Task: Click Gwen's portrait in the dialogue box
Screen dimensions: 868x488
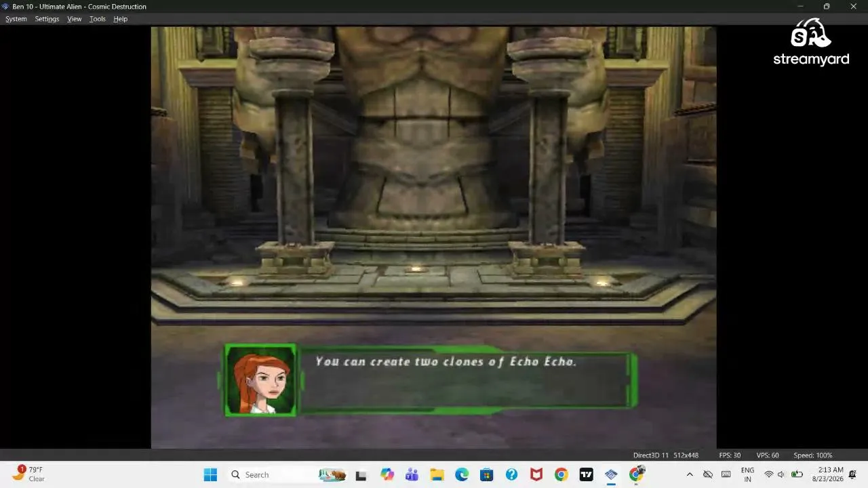Action: (261, 380)
